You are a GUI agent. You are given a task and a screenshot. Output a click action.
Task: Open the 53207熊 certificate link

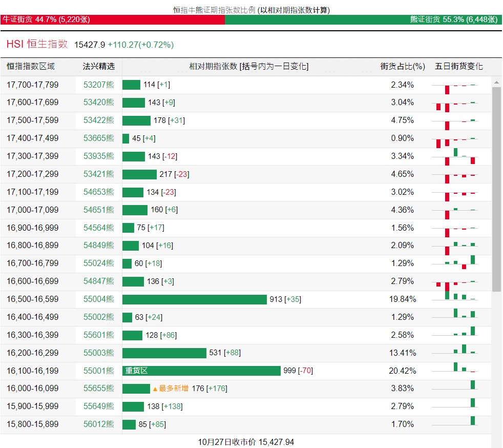[99, 85]
